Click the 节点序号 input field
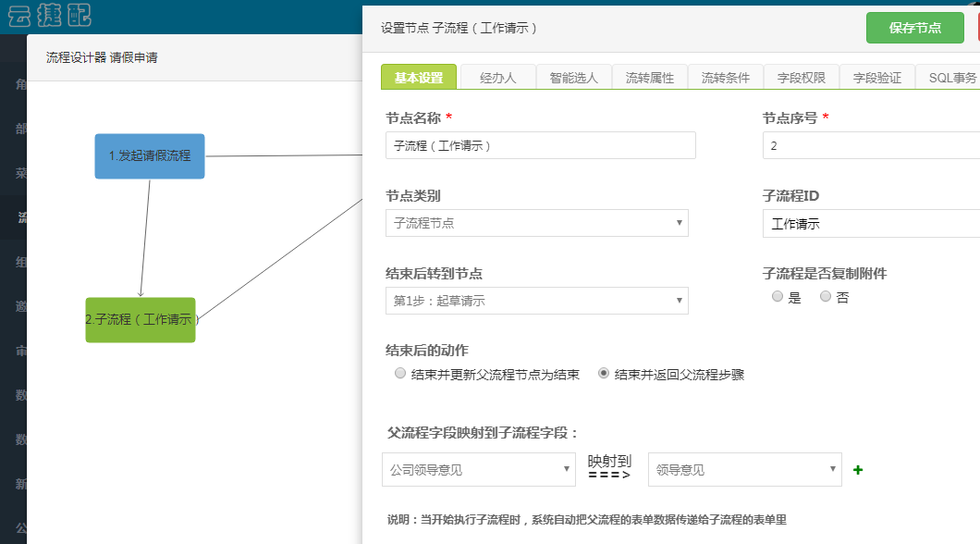The image size is (980, 544). point(869,145)
